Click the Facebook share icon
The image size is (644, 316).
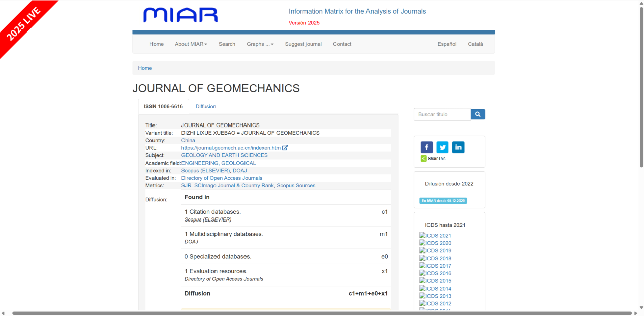coord(426,147)
